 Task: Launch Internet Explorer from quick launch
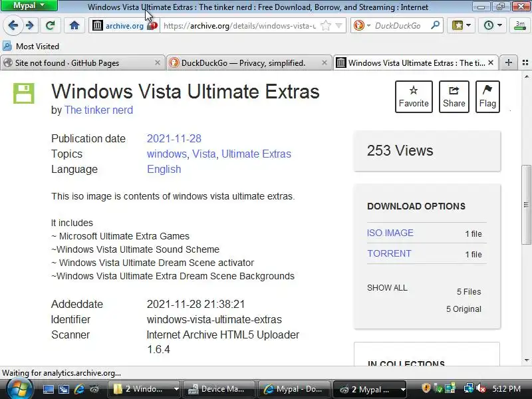(79, 389)
